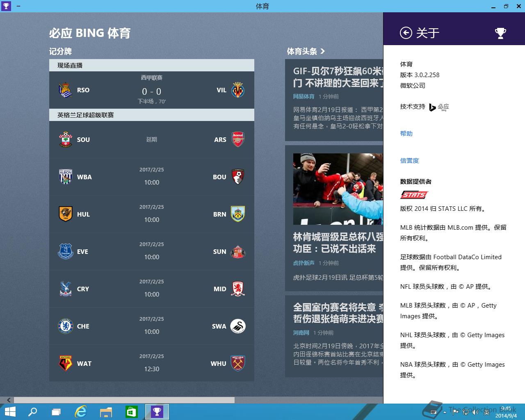Click the clock showing 2014/9/4

[506, 412]
